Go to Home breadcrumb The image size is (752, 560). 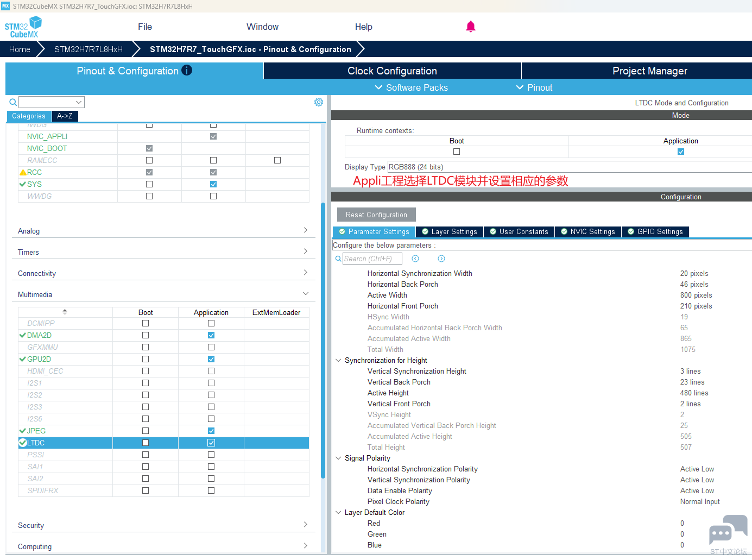(x=20, y=49)
